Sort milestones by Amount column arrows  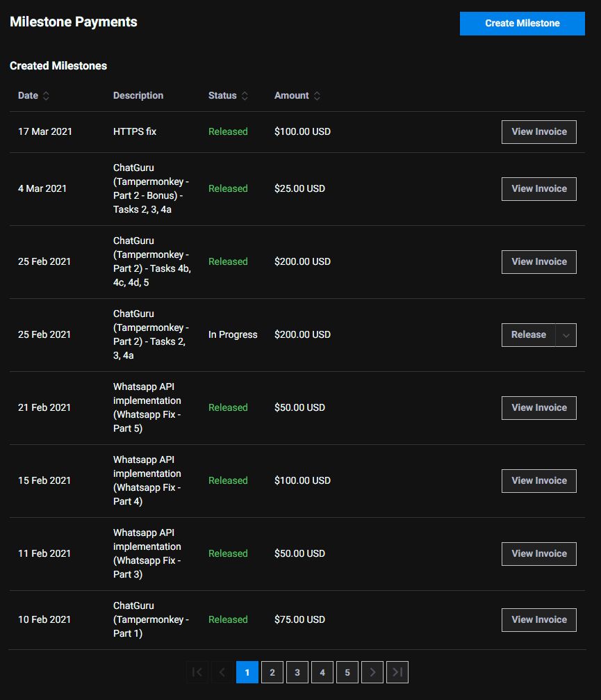click(317, 96)
